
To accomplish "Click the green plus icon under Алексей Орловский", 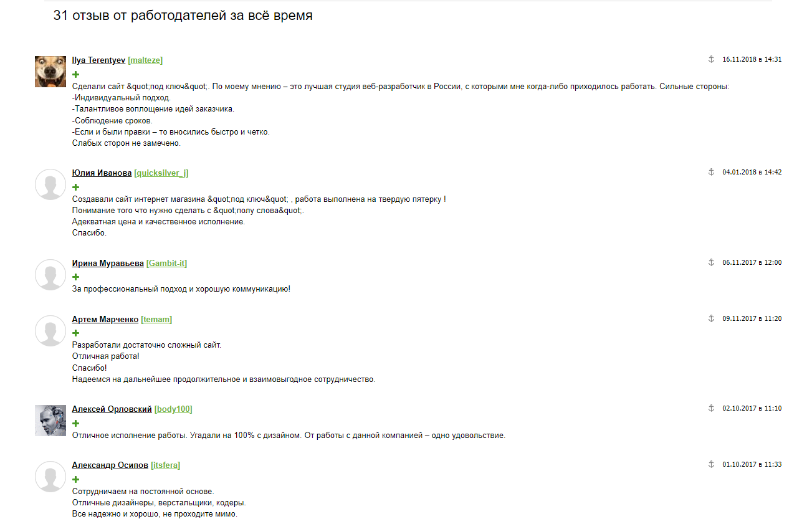I will point(76,424).
